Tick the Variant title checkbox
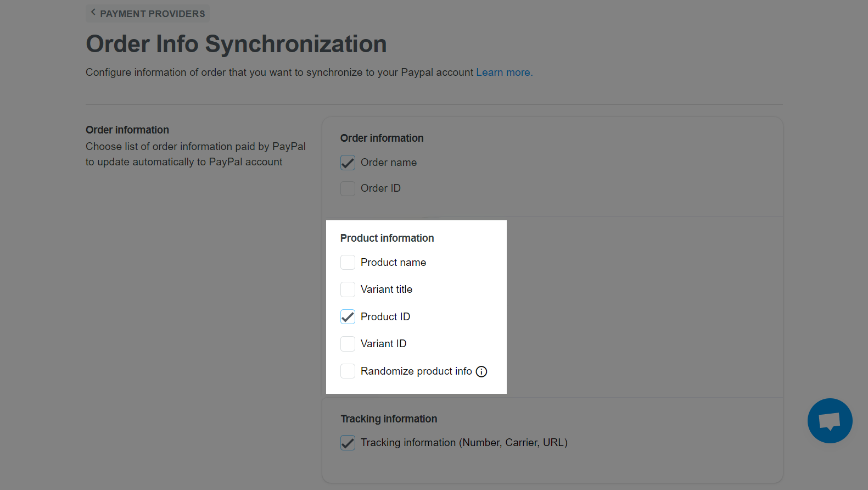This screenshot has width=868, height=490. click(x=348, y=289)
